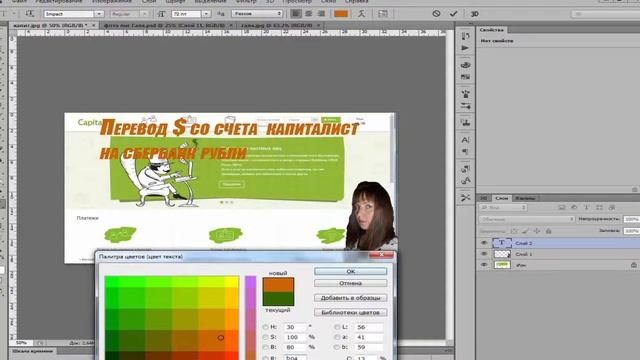Open the font size dropdown

[x=206, y=14]
